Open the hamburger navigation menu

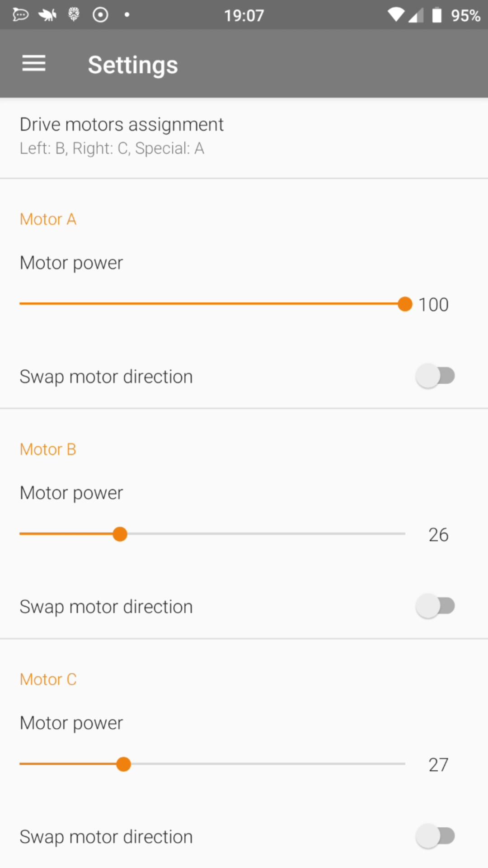pyautogui.click(x=34, y=63)
